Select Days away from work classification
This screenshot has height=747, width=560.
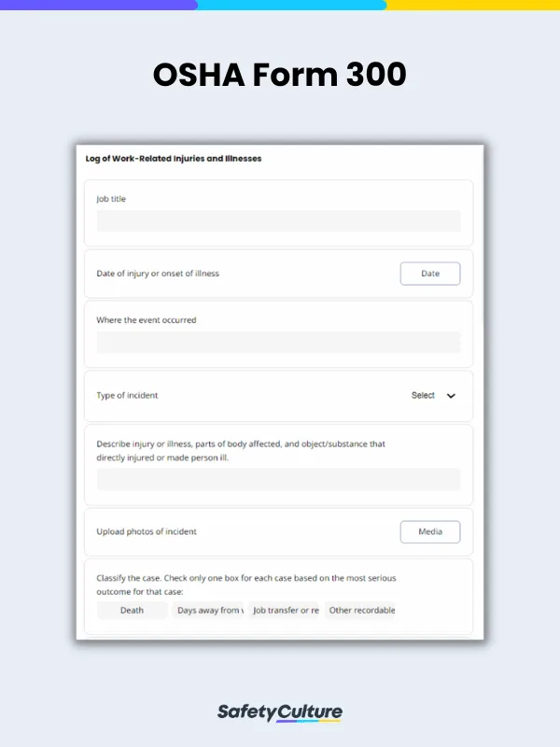tap(207, 610)
